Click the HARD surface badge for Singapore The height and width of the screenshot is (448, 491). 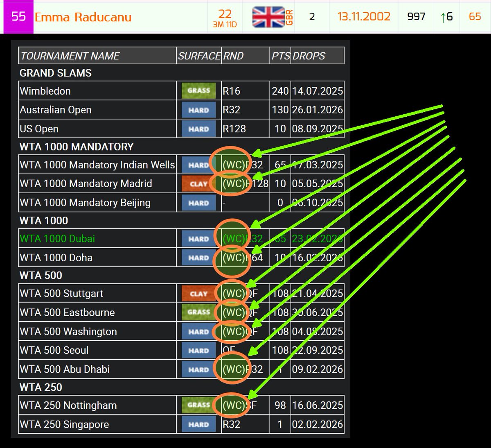pos(198,424)
